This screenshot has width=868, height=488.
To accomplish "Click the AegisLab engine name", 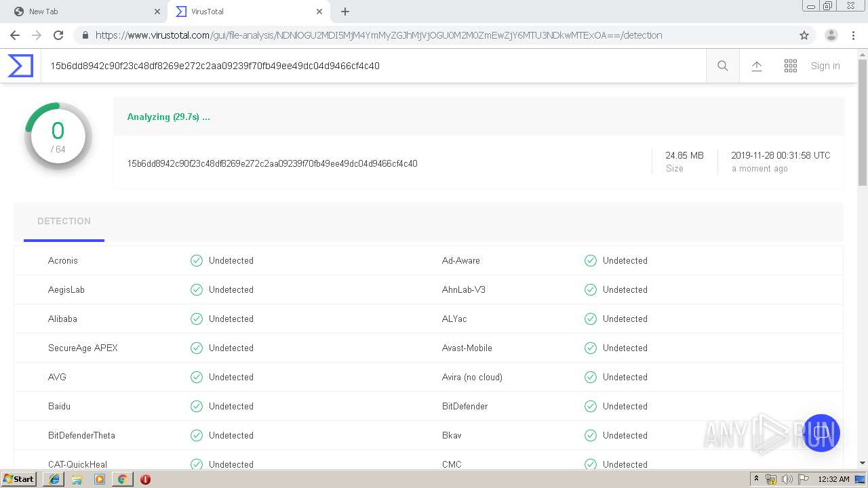I will tap(66, 289).
